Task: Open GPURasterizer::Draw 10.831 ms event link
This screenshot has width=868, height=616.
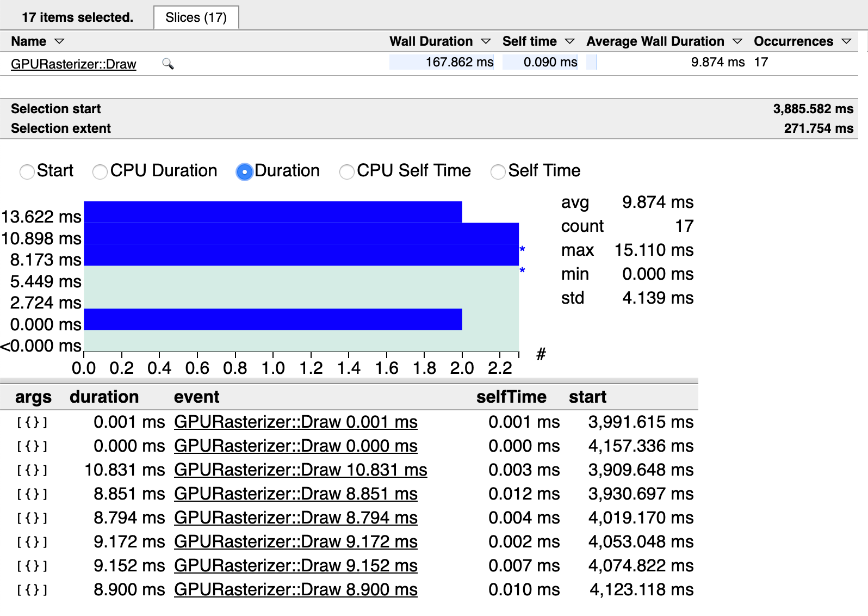Action: (x=301, y=470)
